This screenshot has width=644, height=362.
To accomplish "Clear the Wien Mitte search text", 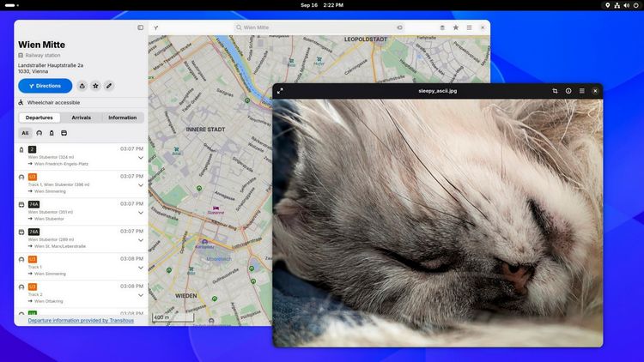I will pyautogui.click(x=399, y=27).
